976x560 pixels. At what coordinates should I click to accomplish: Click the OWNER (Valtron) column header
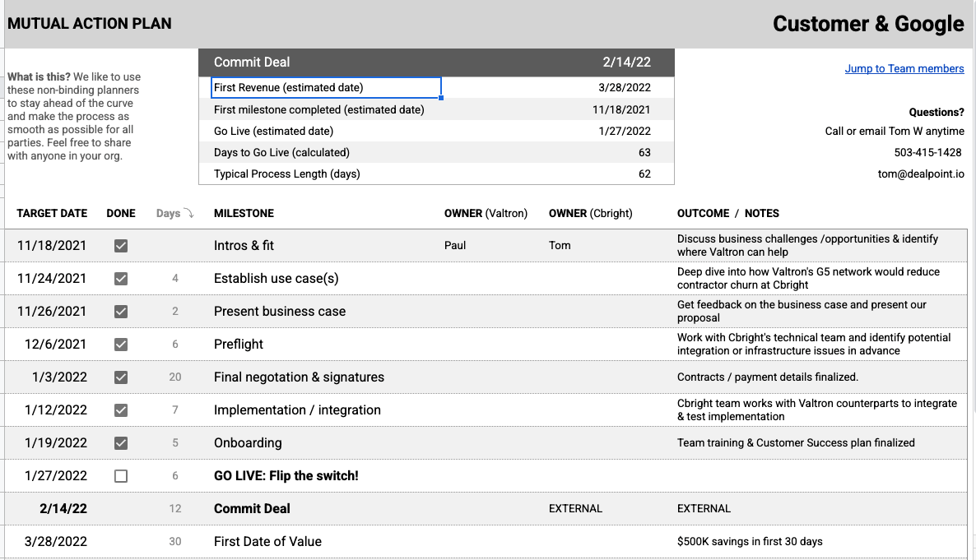(x=486, y=214)
